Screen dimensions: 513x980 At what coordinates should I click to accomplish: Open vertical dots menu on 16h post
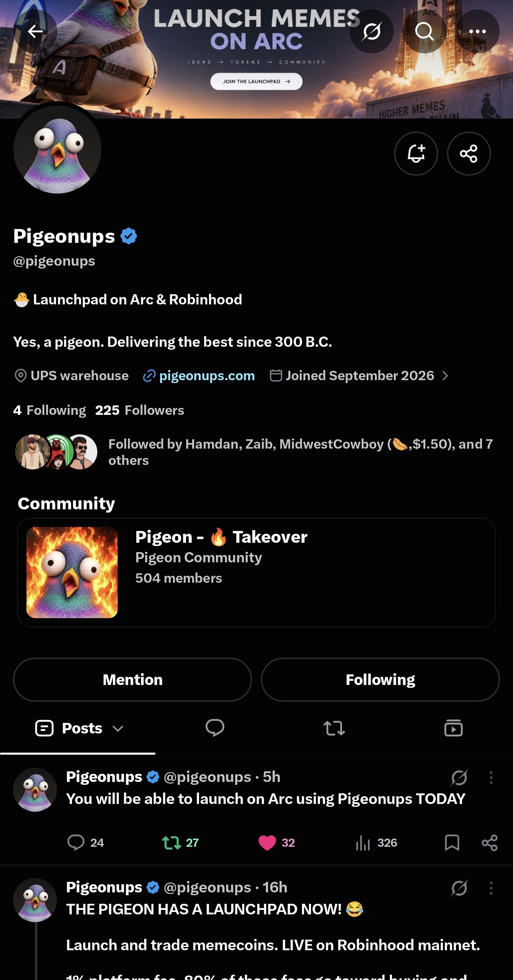(x=491, y=888)
